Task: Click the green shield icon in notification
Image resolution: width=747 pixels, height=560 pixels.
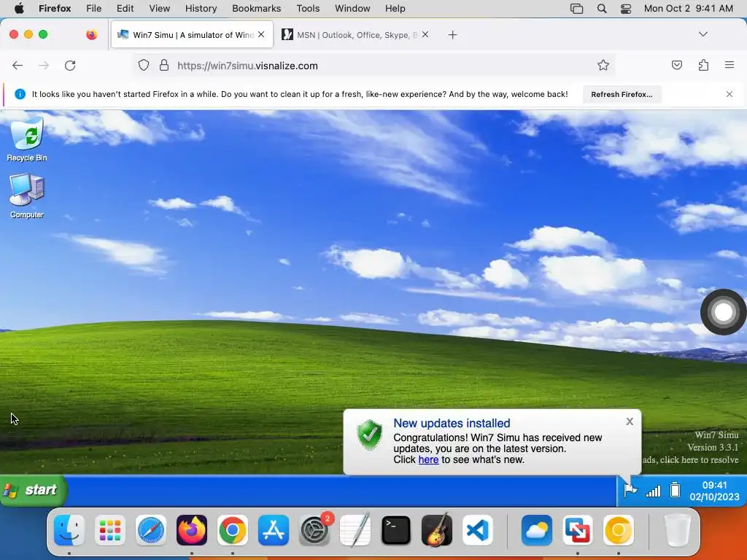Action: click(370, 435)
